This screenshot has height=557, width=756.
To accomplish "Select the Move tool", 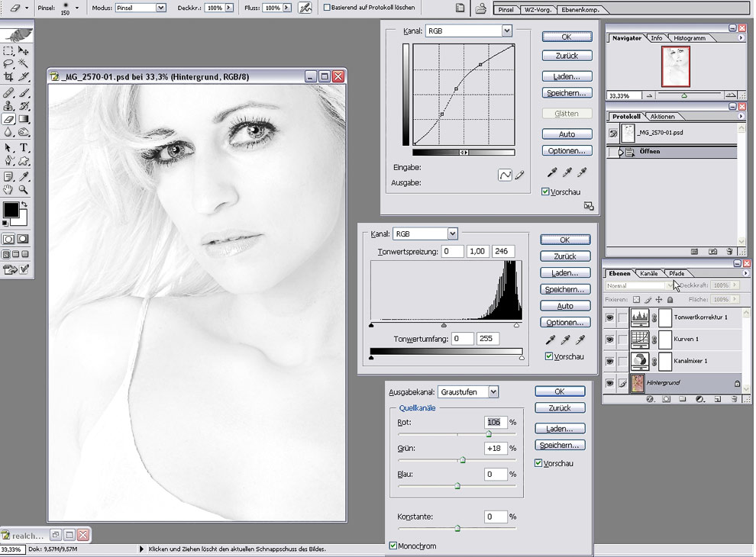I will click(x=24, y=50).
